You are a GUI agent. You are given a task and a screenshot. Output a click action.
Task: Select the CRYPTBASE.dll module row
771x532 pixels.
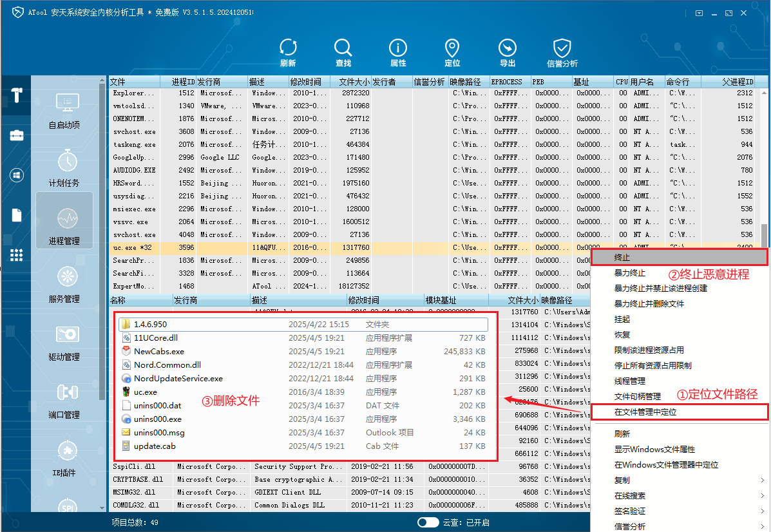349,479
